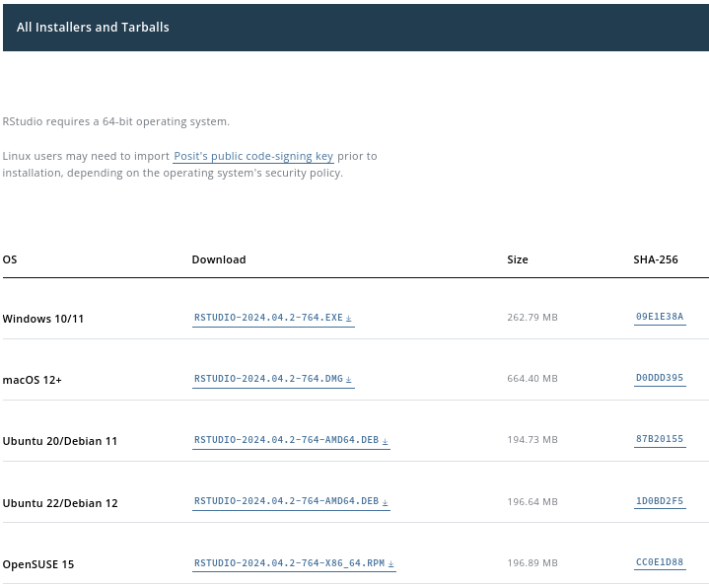Download the Ubuntu 20/Debian 11 DEB installer
709x588 pixels.
point(291,440)
